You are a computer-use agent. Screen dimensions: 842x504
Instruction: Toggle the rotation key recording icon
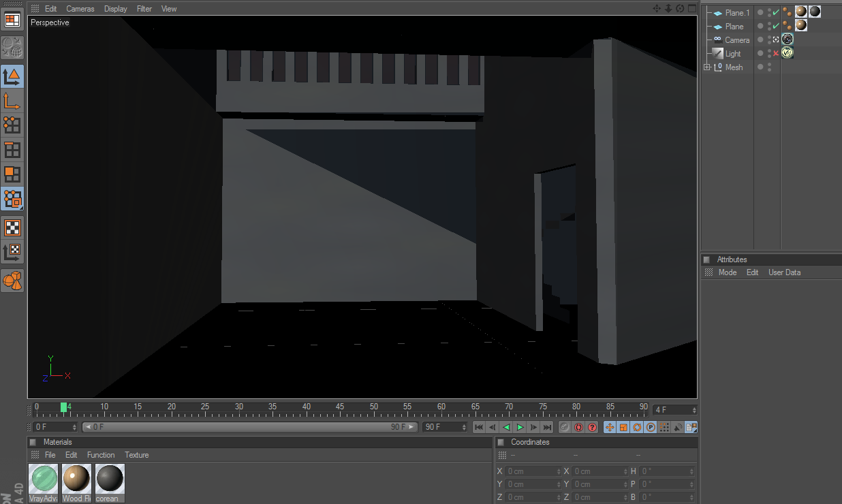pyautogui.click(x=637, y=427)
